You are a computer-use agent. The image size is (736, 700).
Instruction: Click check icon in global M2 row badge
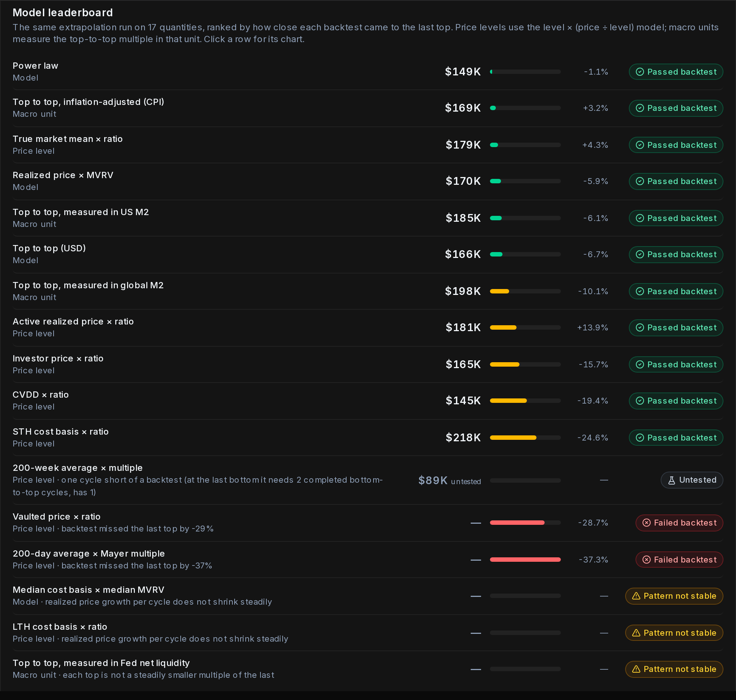640,291
